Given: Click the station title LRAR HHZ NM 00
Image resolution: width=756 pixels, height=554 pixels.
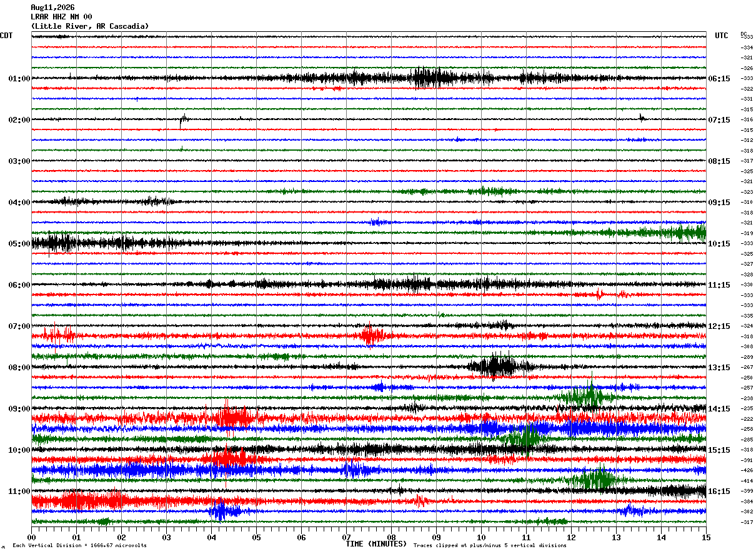Looking at the screenshot, I should [61, 17].
